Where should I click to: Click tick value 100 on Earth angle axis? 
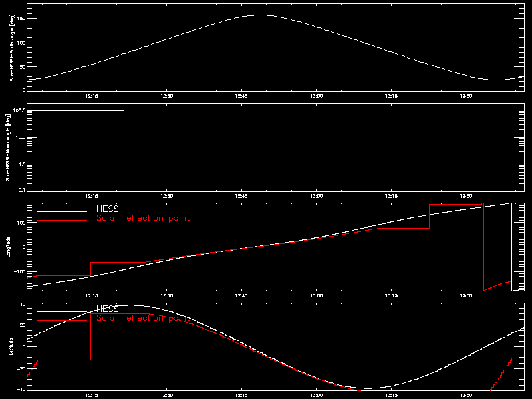click(21, 43)
